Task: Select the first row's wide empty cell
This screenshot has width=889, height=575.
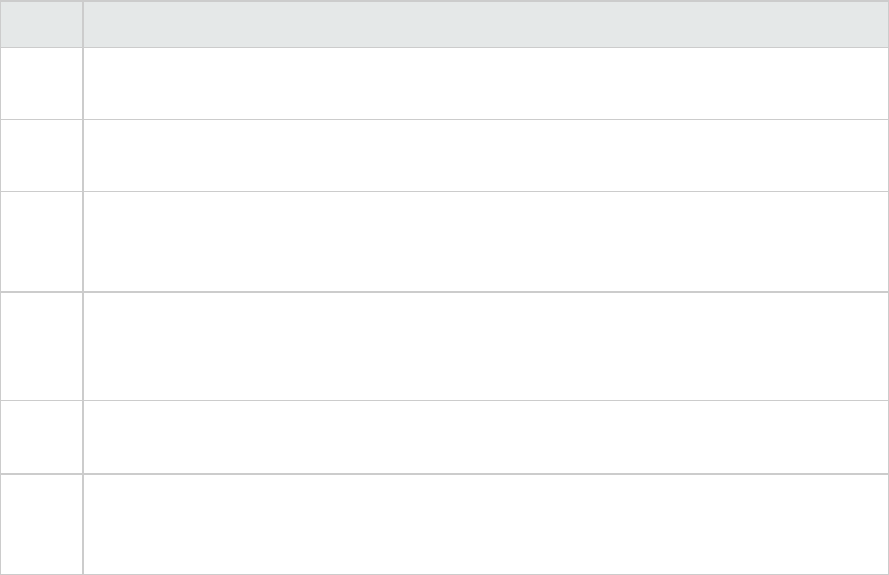Action: [x=485, y=84]
